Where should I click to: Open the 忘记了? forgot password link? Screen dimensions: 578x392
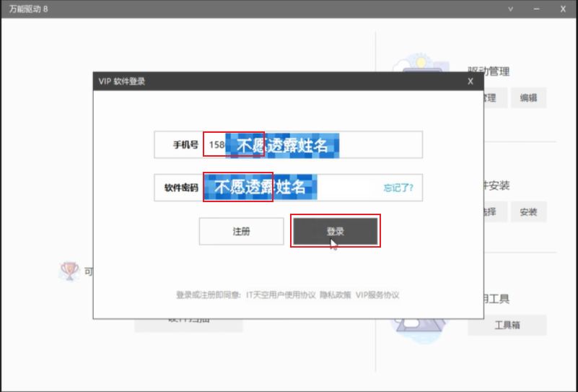398,188
